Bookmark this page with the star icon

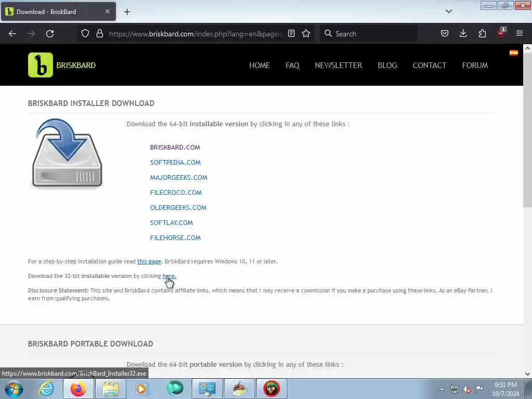pyautogui.click(x=306, y=33)
